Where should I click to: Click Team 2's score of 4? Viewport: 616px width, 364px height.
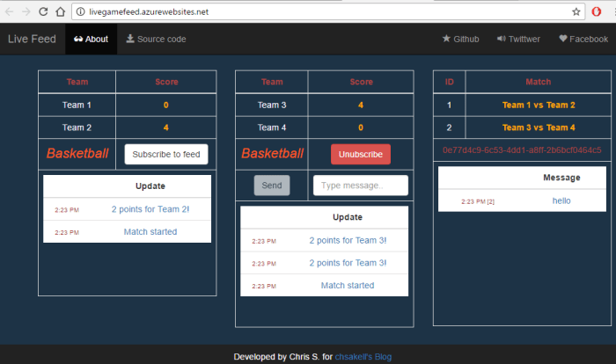point(165,127)
